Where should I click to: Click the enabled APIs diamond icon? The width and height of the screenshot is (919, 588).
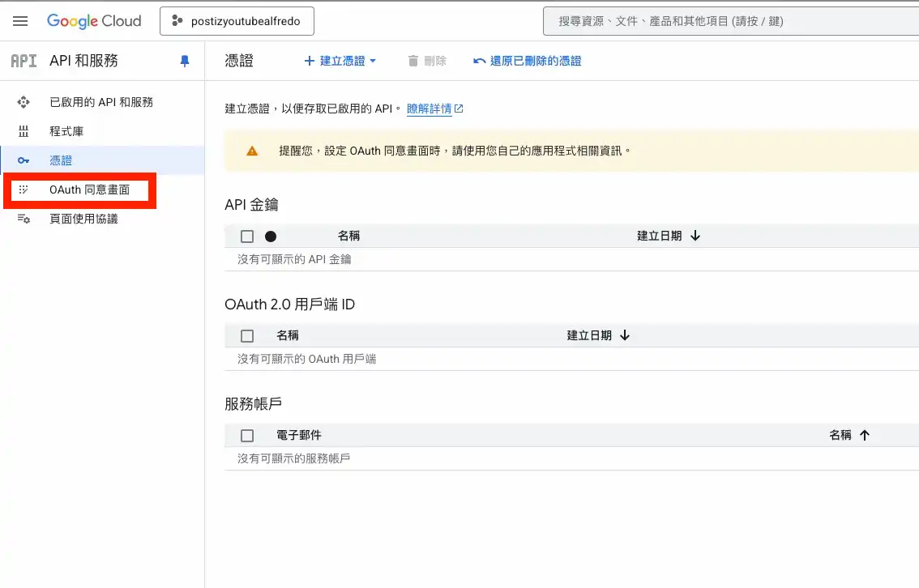pyautogui.click(x=24, y=103)
